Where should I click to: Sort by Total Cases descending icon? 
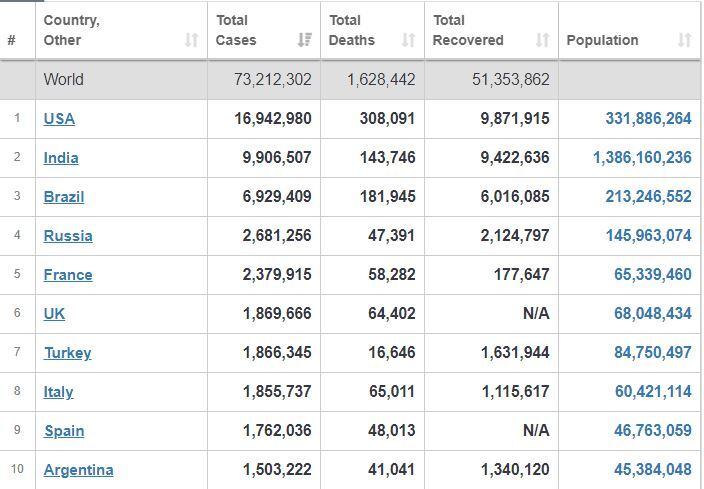click(305, 40)
